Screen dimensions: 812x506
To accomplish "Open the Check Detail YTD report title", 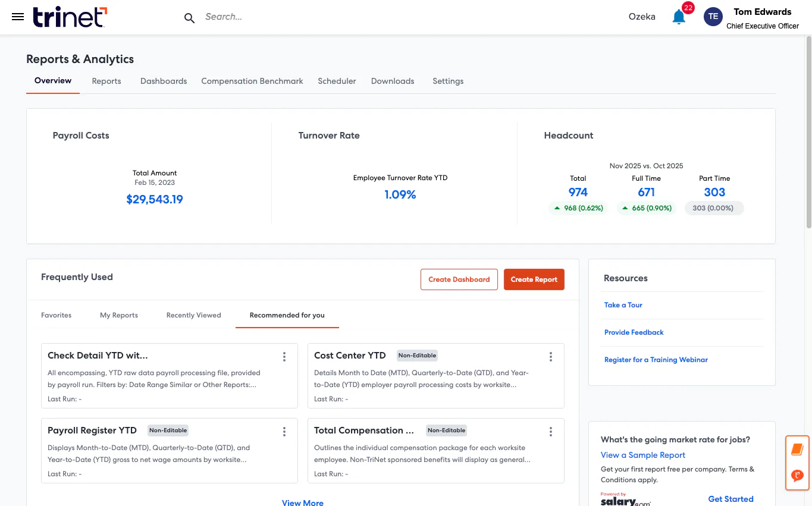I will coord(98,356).
